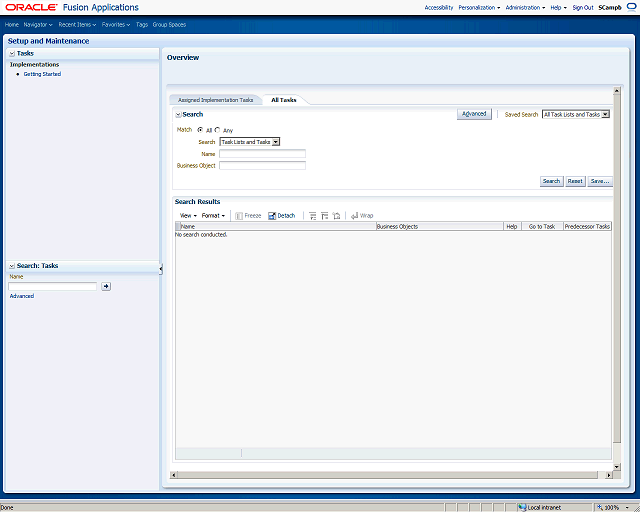Click the Help column header
Screen dimensions: 640x512
coord(512,226)
